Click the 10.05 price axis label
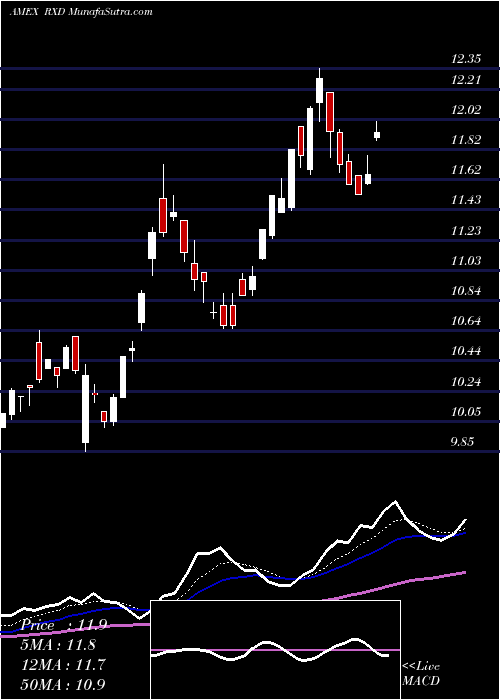The width and height of the screenshot is (500, 700). (x=466, y=412)
